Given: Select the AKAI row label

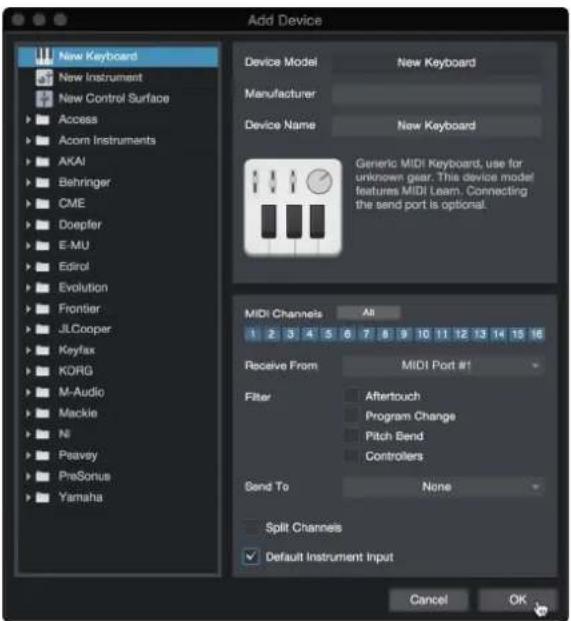Looking at the screenshot, I should 72,161.
